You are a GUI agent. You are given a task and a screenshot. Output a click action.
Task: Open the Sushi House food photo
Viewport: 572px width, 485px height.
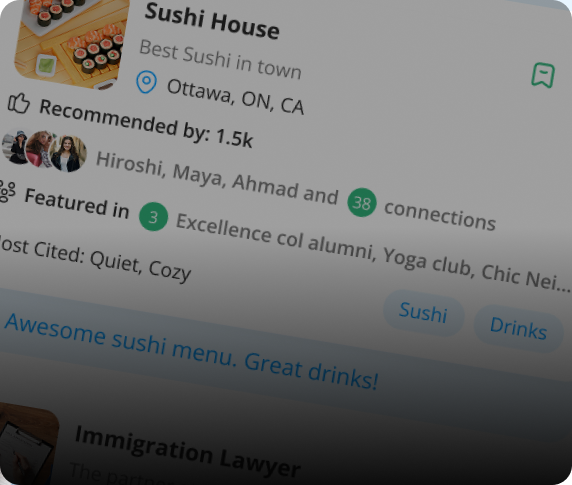(x=72, y=42)
